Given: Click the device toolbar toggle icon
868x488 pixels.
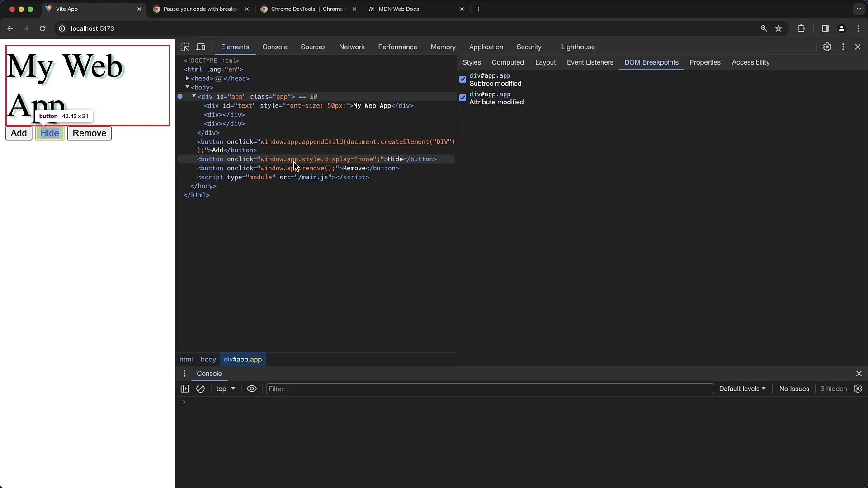Looking at the screenshot, I should point(201,47).
